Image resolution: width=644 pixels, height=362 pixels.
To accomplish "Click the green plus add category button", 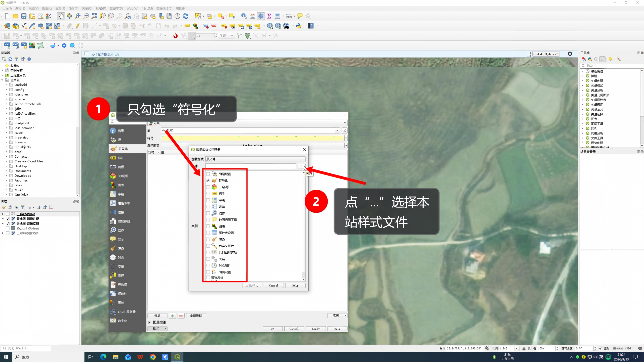I will [173, 316].
